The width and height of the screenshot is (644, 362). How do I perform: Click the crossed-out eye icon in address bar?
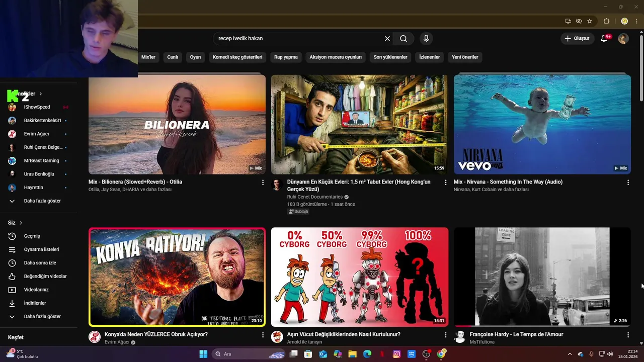click(x=579, y=21)
